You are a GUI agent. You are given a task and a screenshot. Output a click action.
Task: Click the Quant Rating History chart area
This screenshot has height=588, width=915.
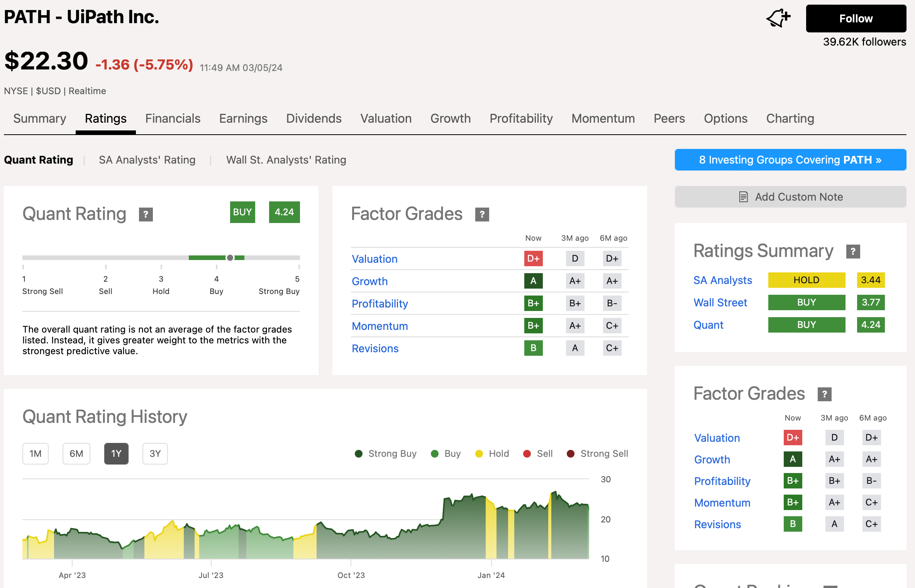tap(306, 519)
